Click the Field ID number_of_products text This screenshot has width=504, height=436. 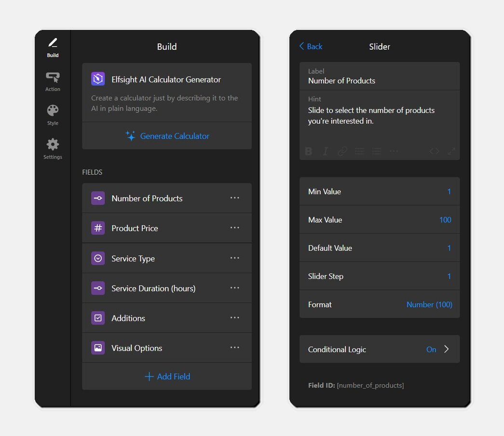point(356,385)
